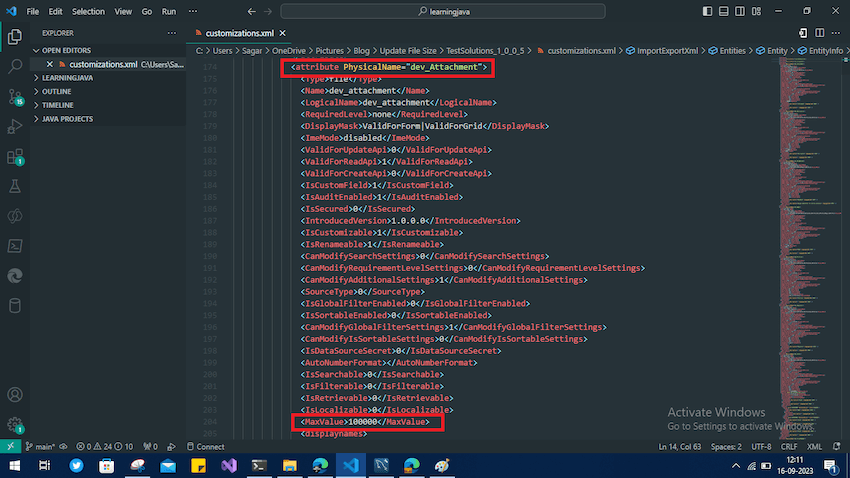850x478 pixels.
Task: Toggle the bottom panel
Action: coord(724,11)
